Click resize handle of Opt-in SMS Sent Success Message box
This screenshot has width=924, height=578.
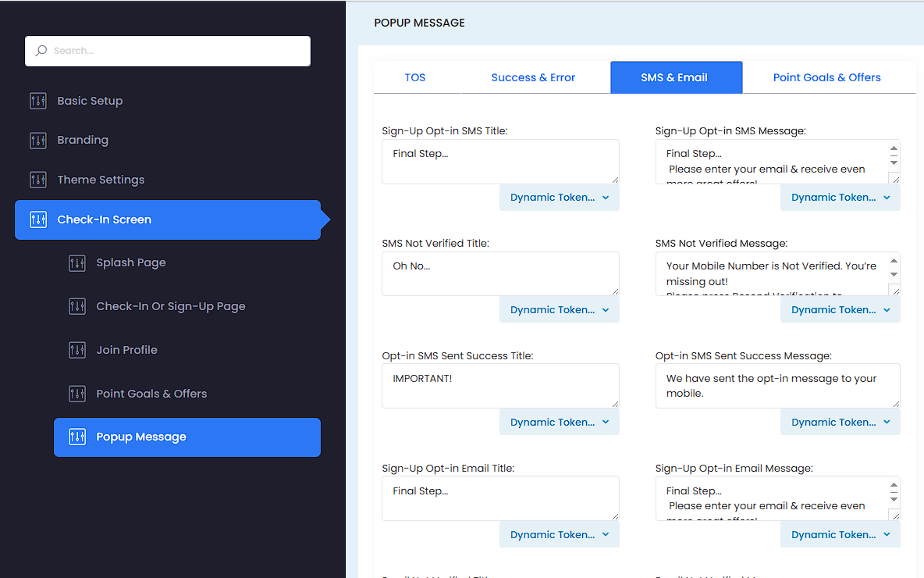tap(897, 404)
